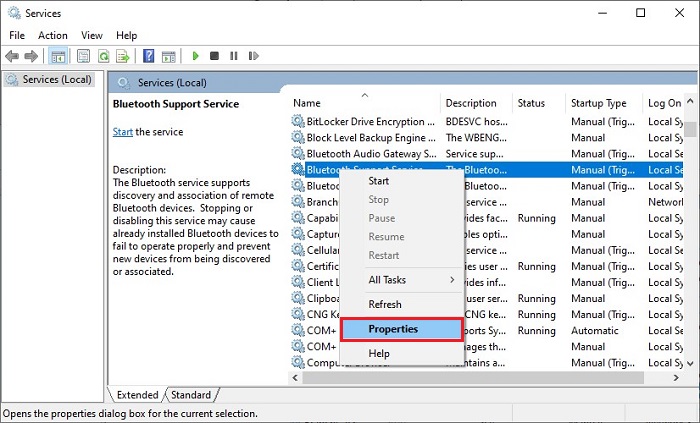Select the Block Level Backup Engine service row

point(486,137)
